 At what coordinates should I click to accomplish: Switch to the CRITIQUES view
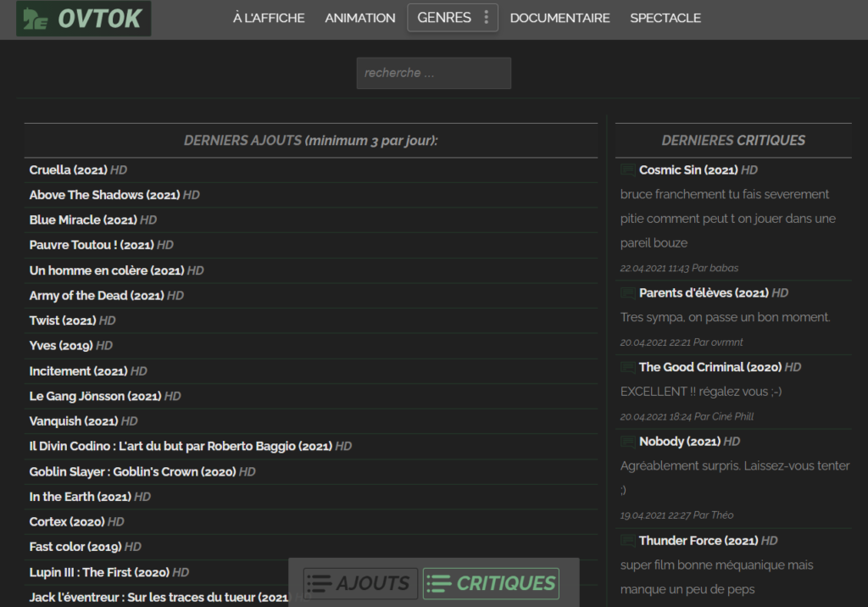tap(491, 583)
